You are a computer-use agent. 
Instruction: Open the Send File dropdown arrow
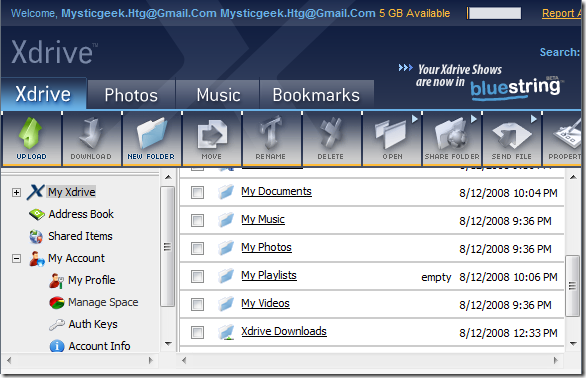tap(534, 119)
